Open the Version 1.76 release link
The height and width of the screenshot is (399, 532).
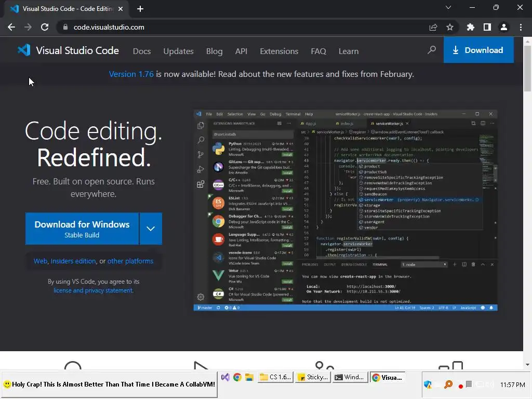131,74
